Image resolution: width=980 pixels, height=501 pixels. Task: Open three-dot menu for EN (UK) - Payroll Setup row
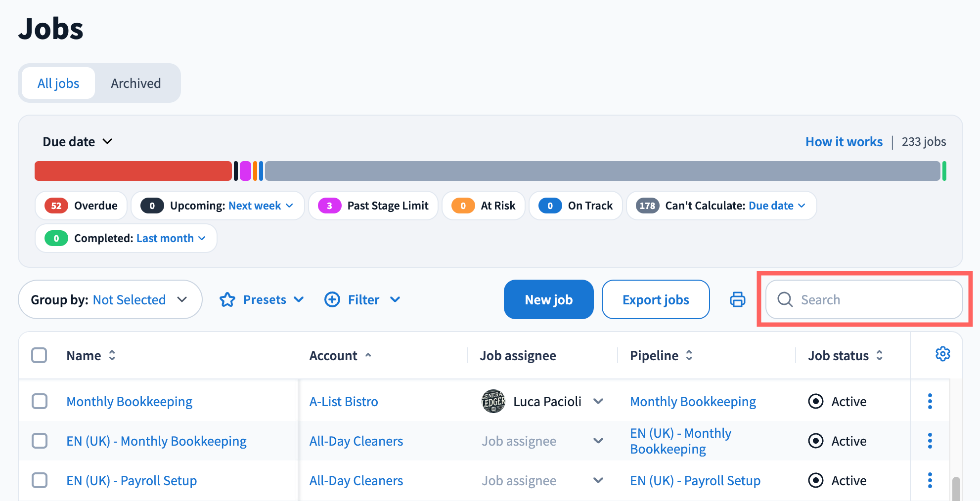click(x=930, y=480)
